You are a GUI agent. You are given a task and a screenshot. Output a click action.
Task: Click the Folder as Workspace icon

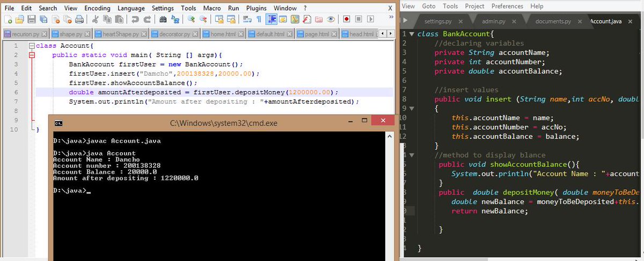coord(318,19)
